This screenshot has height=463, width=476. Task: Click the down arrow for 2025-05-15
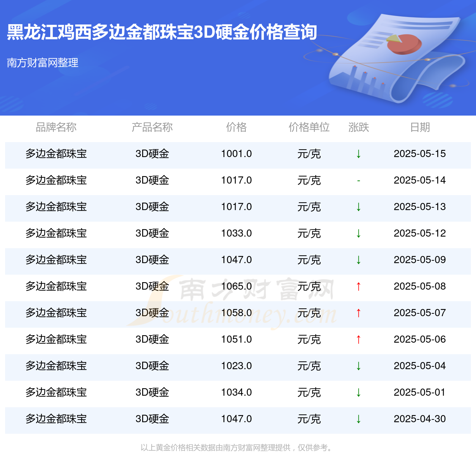tap(358, 154)
